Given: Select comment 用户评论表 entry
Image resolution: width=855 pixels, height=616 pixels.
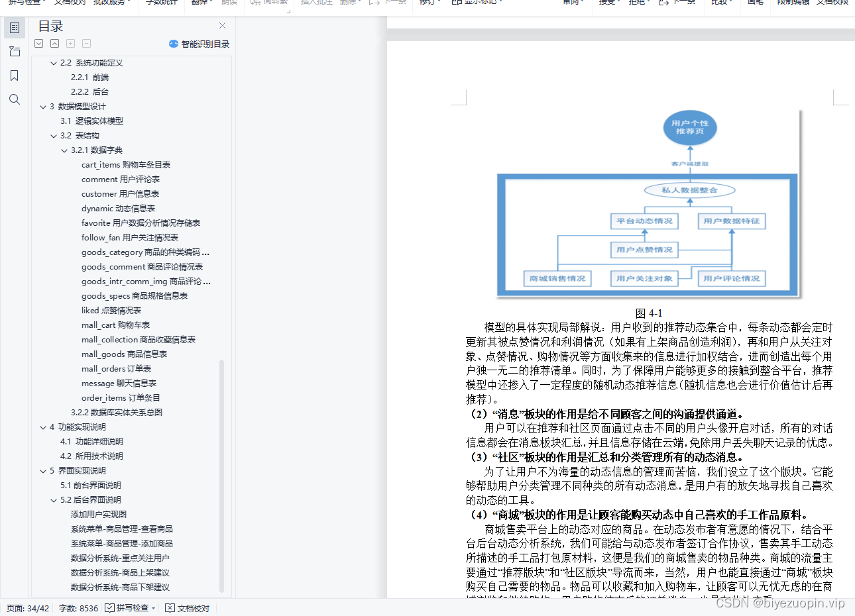Looking at the screenshot, I should [121, 180].
